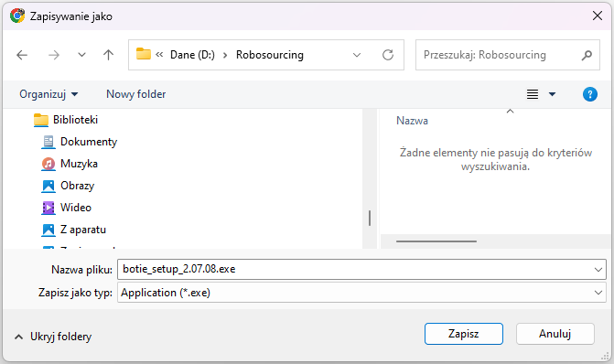The width and height of the screenshot is (614, 364).
Task: Show hidden path levels chevron «
Action: click(x=159, y=55)
